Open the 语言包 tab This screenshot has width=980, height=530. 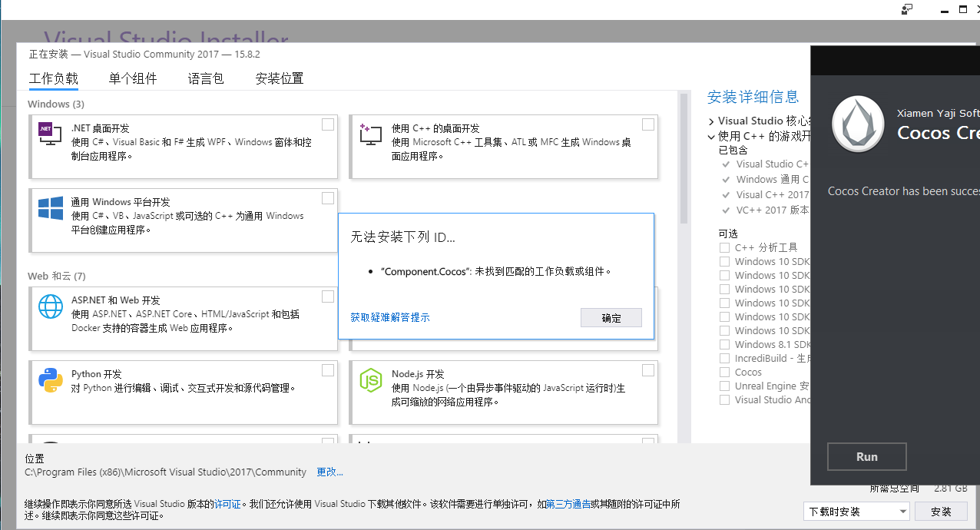pyautogui.click(x=205, y=78)
